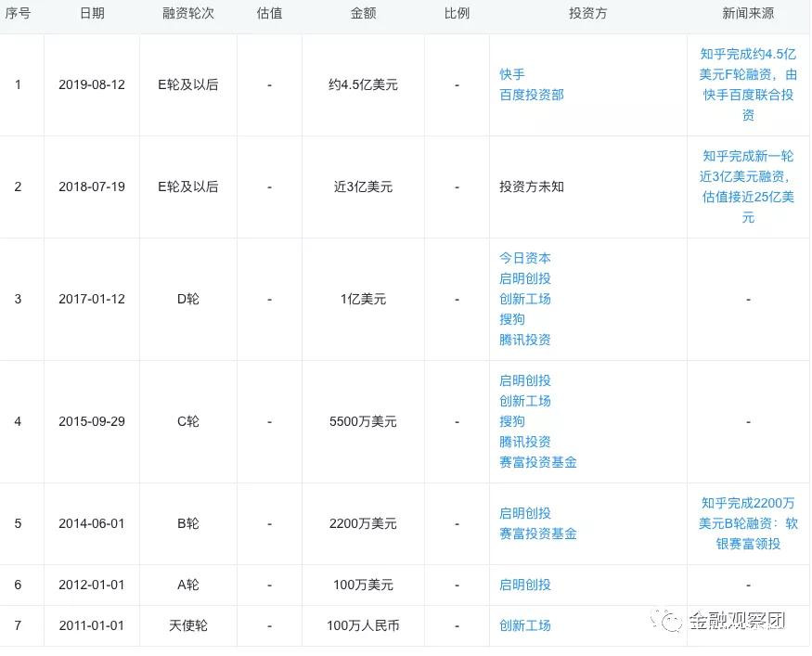812x656 pixels.
Task: Click the 估值 column header
Action: click(269, 13)
